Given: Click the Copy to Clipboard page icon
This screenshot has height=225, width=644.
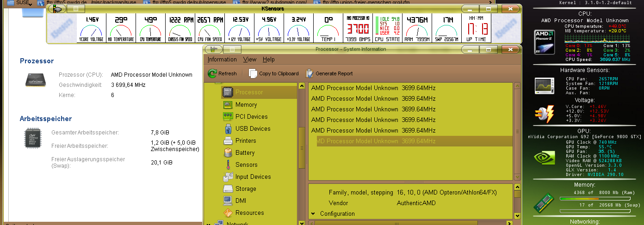Looking at the screenshot, I should point(253,73).
